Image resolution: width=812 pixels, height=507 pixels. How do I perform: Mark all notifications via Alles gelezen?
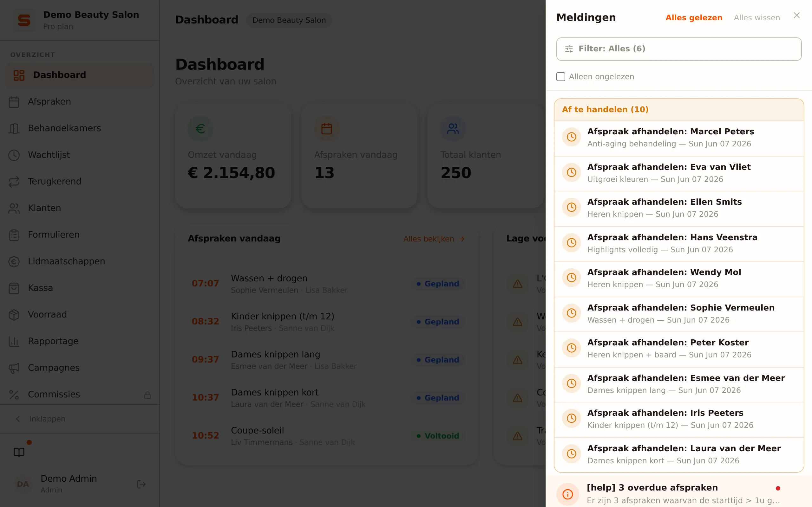694,18
